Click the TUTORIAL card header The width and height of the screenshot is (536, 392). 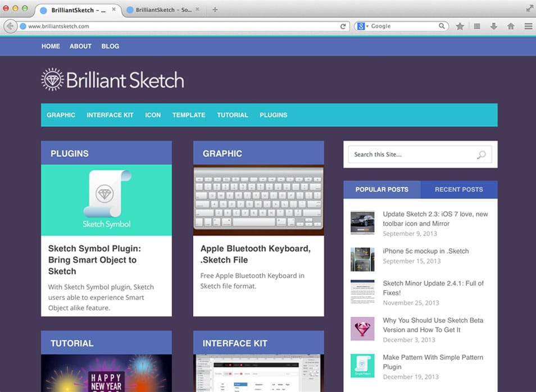click(106, 343)
